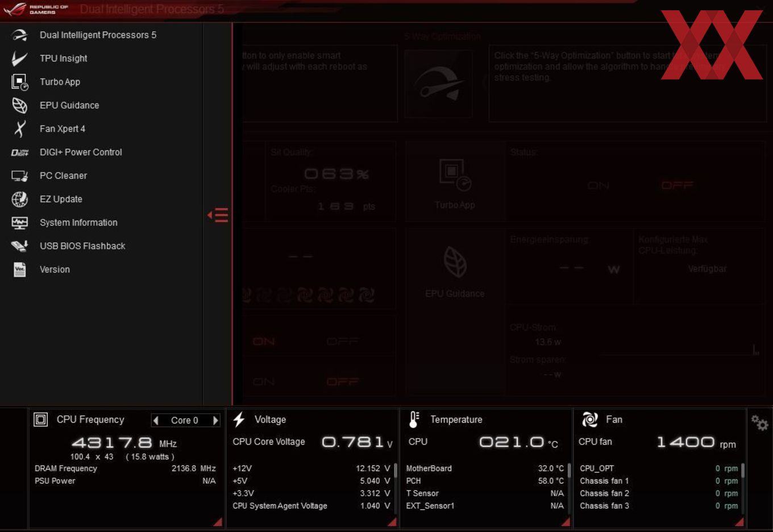The height and width of the screenshot is (532, 773).
Task: Open DIGI+ Power Control menu item
Action: click(x=81, y=152)
